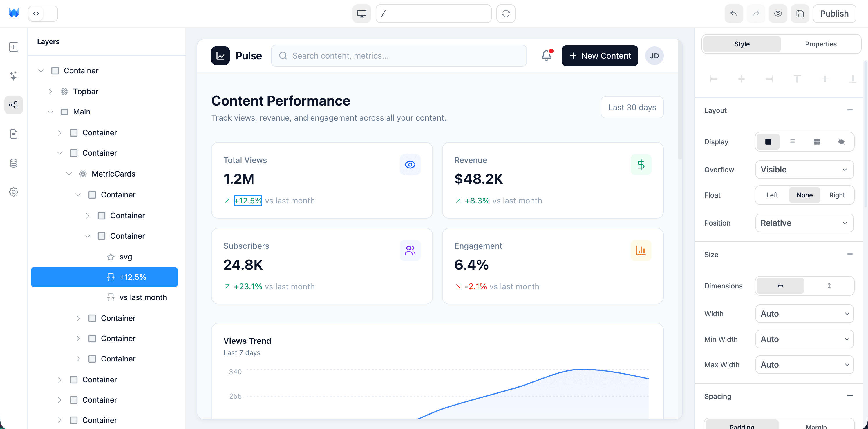Open the Overflow dropdown set to Visible
This screenshot has height=429, width=868.
click(804, 169)
